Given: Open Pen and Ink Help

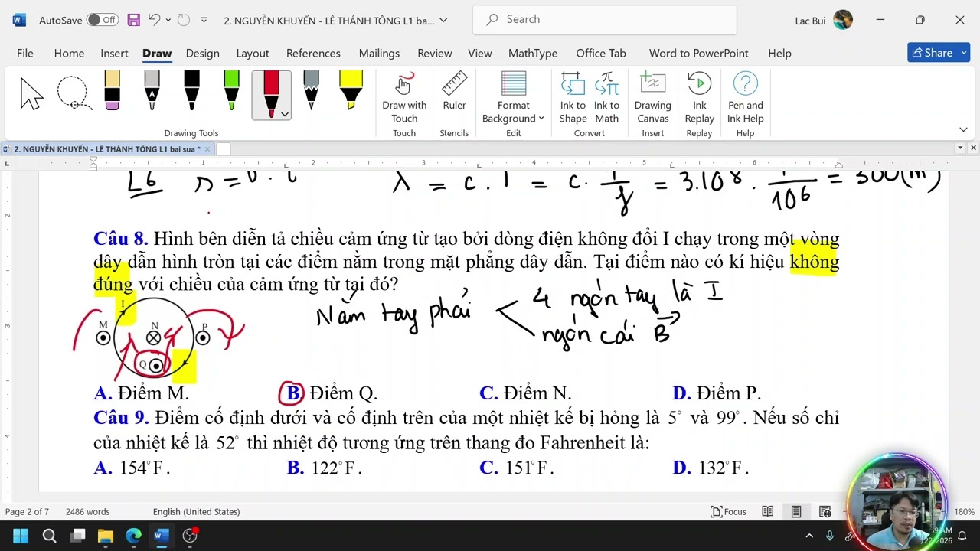Looking at the screenshot, I should [745, 97].
